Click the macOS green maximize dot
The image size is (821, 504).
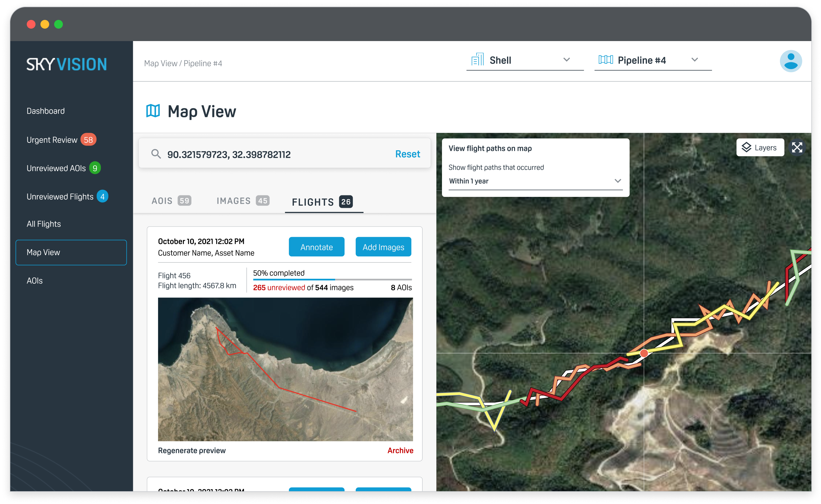click(59, 24)
